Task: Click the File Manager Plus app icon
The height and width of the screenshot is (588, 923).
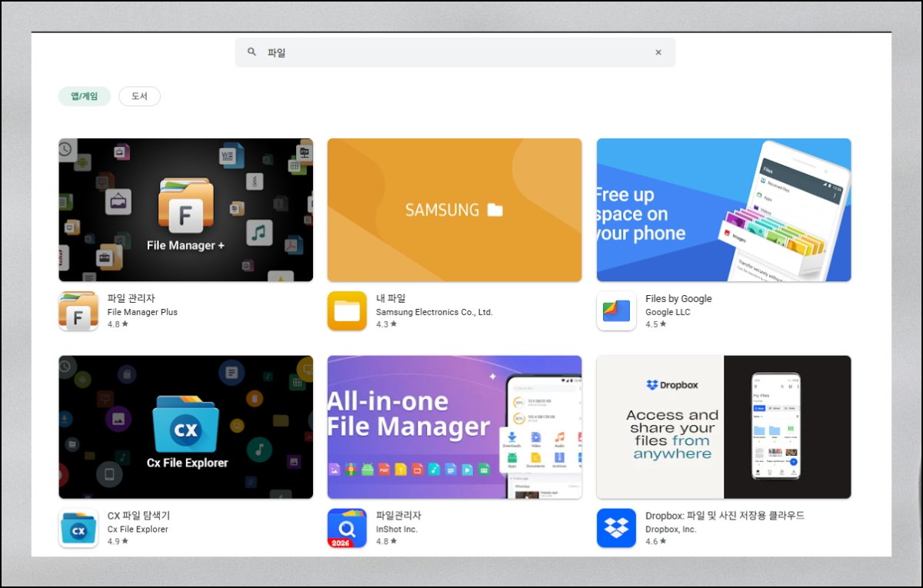Action: coord(78,311)
